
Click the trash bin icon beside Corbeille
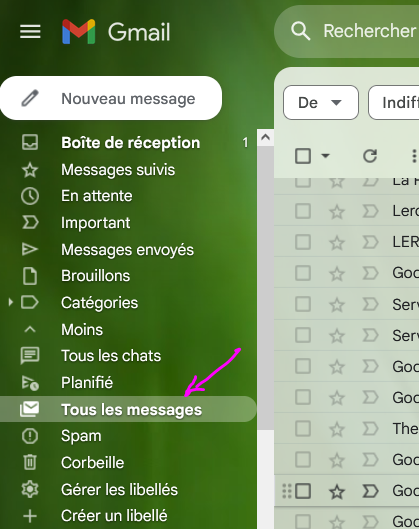pyautogui.click(x=30, y=462)
